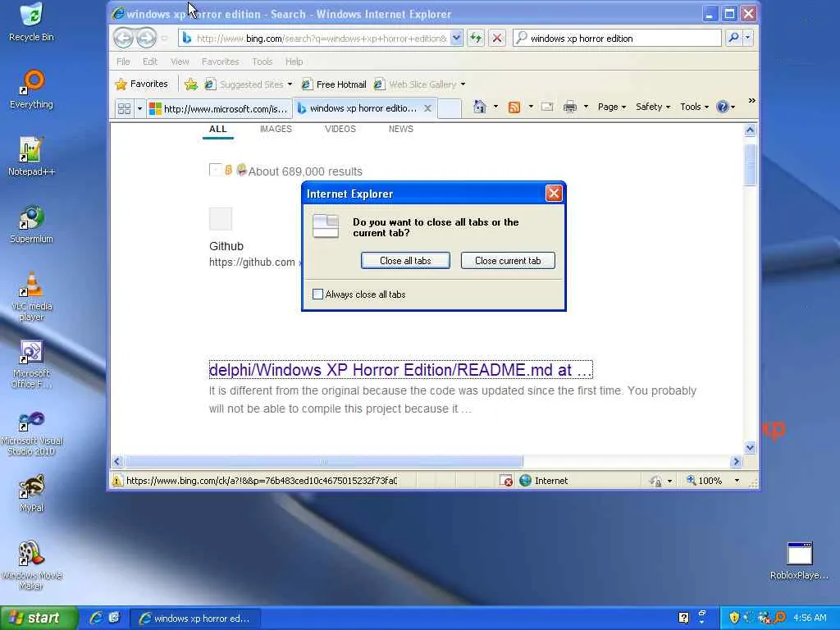The image size is (840, 630).
Task: Launch Notepad++ from the desktop
Action: point(32,157)
